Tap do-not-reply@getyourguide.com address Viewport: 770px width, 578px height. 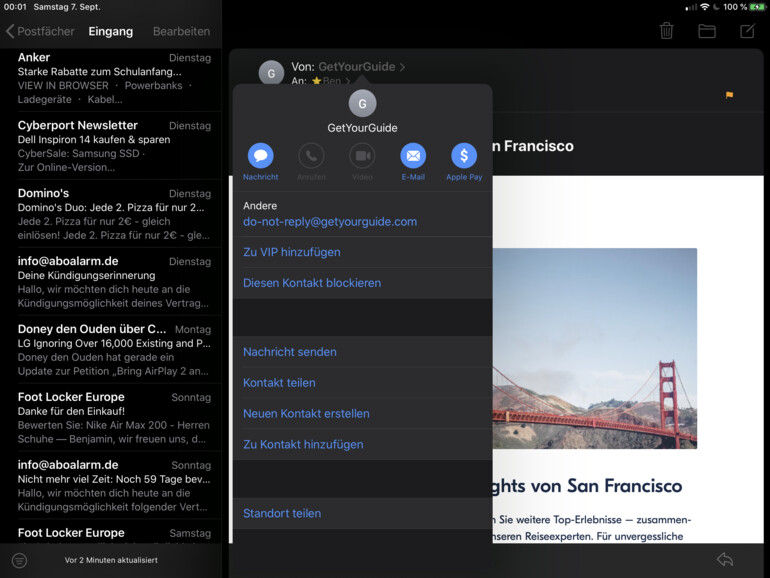(x=330, y=221)
